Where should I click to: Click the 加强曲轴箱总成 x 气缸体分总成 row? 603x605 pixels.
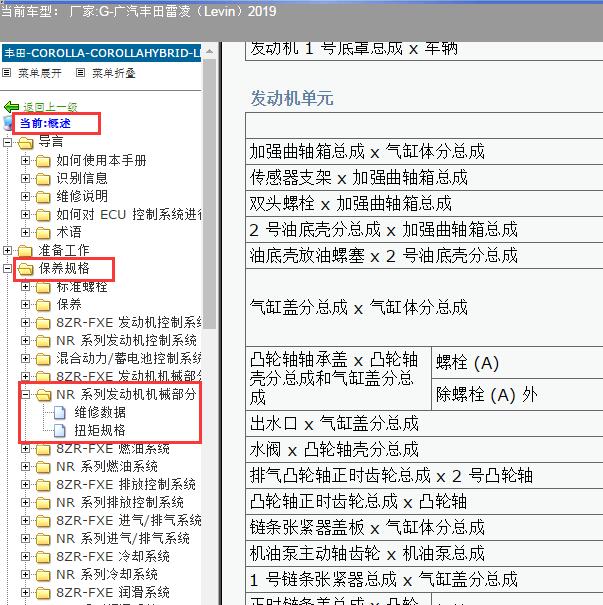[x=424, y=151]
